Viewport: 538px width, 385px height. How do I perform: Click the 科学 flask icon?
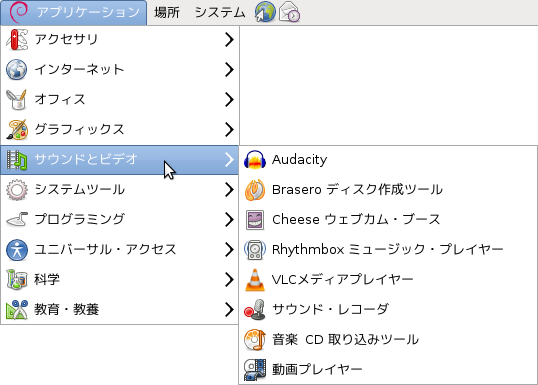coord(16,279)
